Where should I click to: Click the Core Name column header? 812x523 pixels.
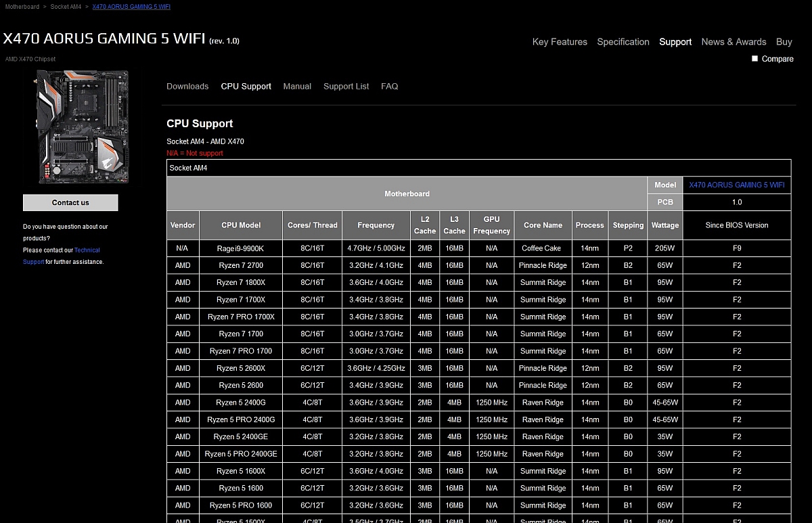click(543, 225)
